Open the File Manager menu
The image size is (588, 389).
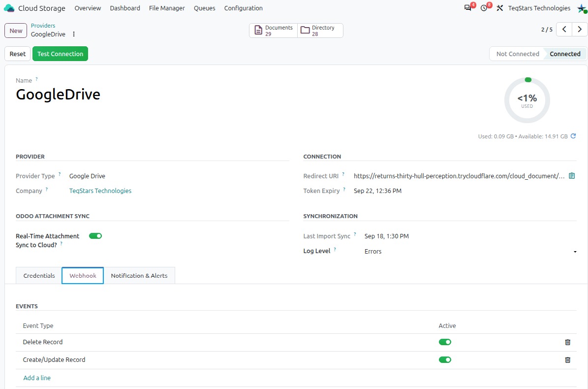point(166,8)
